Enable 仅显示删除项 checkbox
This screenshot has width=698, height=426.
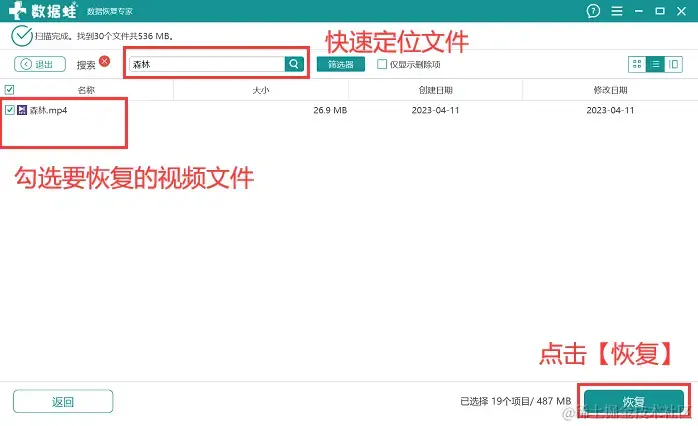point(382,64)
